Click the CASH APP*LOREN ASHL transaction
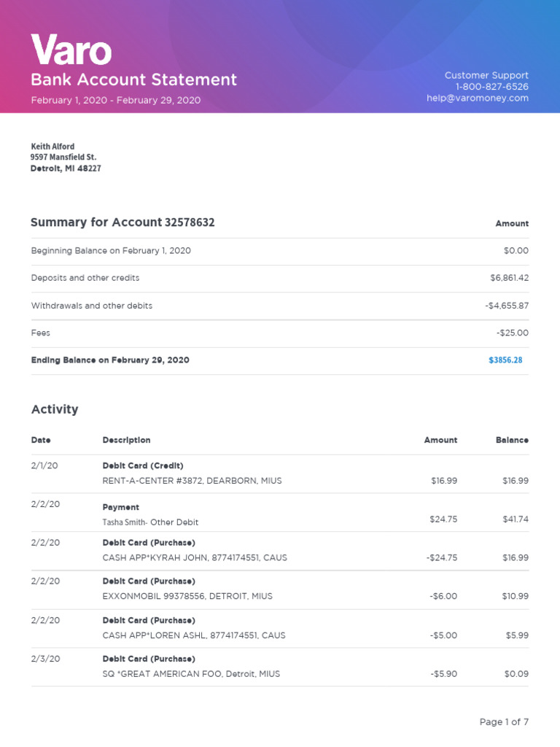This screenshot has width=560, height=747. pos(194,635)
